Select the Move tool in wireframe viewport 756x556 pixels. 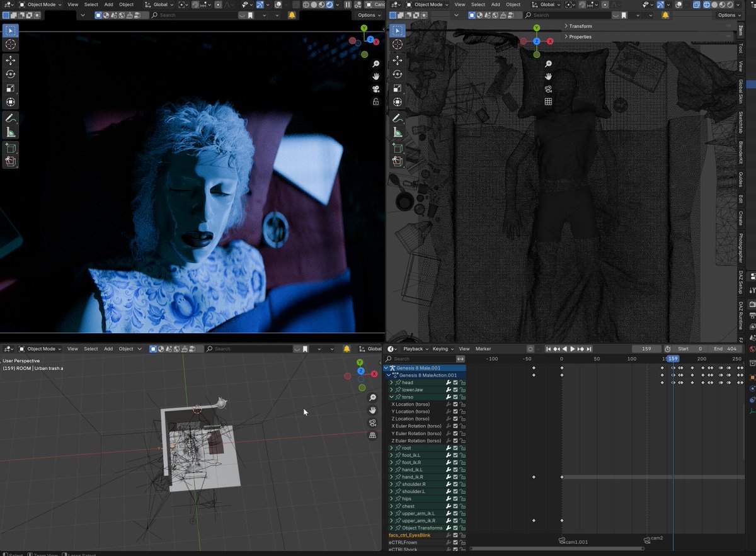397,60
